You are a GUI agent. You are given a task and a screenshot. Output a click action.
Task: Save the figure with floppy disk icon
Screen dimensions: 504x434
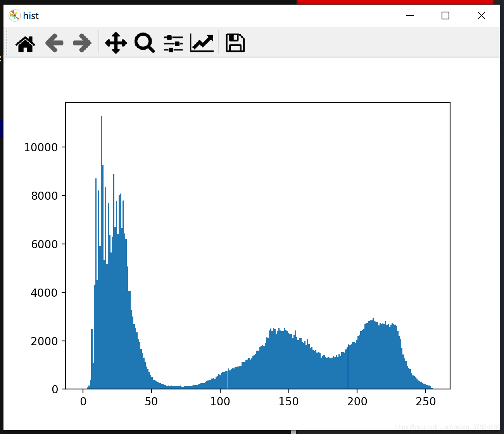(235, 43)
